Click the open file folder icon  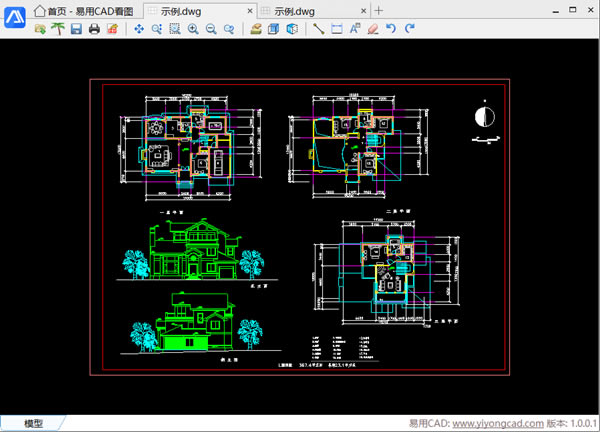pyautogui.click(x=40, y=29)
